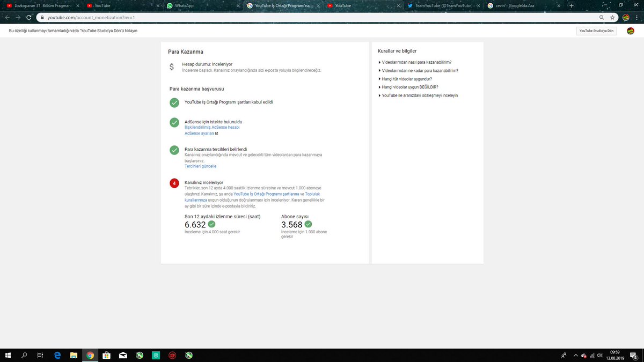
Task: Click the watch hours value 6.632
Action: [x=195, y=225]
